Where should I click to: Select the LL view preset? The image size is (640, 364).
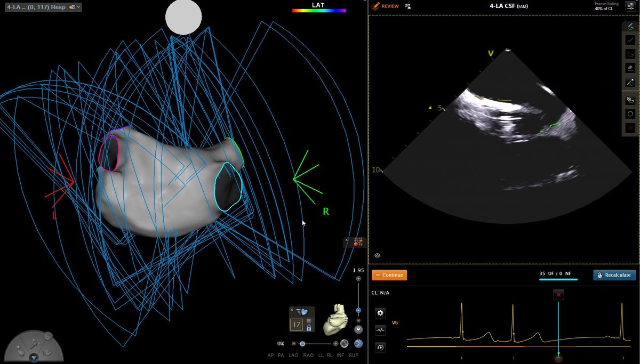[x=321, y=355]
